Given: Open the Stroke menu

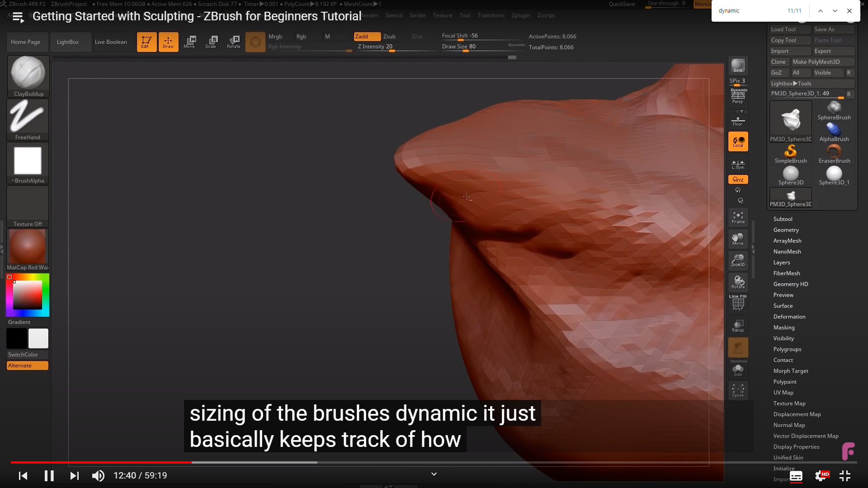Looking at the screenshot, I should pyautogui.click(x=417, y=15).
